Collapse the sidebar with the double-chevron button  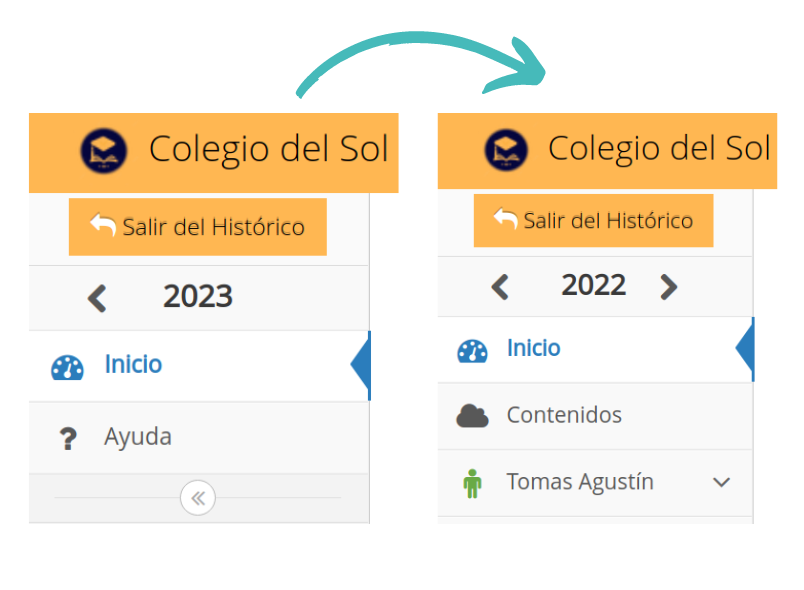pos(198,498)
